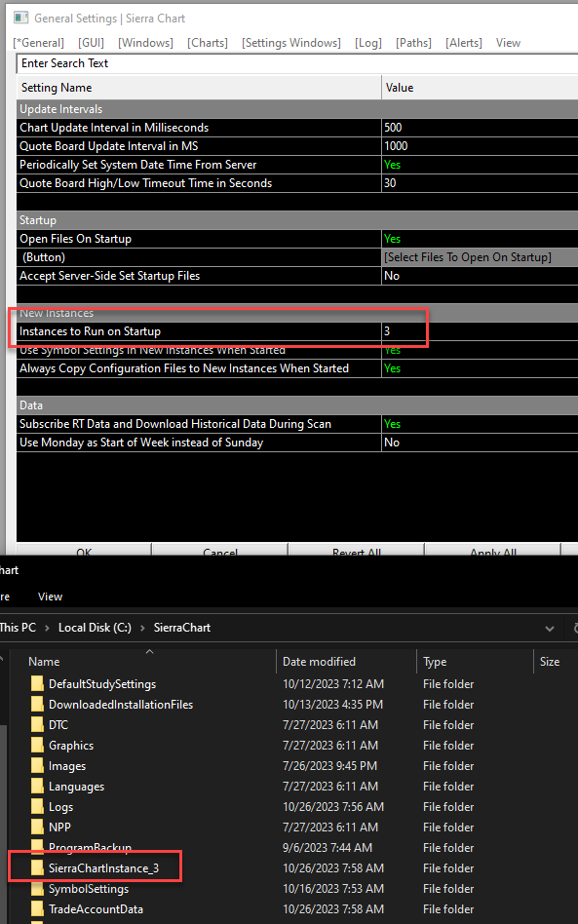Toggle Open Files On Startup Yes value
The height and width of the screenshot is (924, 578).
pyautogui.click(x=481, y=239)
